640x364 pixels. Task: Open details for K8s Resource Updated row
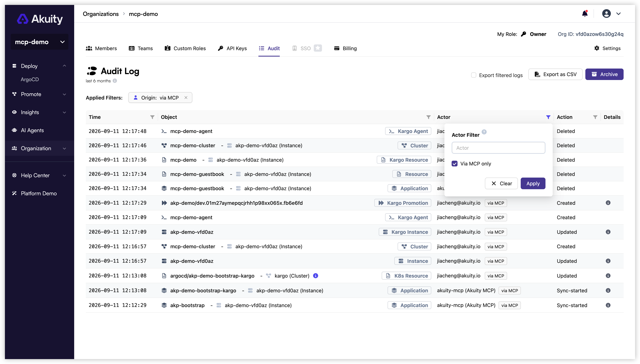coord(608,275)
